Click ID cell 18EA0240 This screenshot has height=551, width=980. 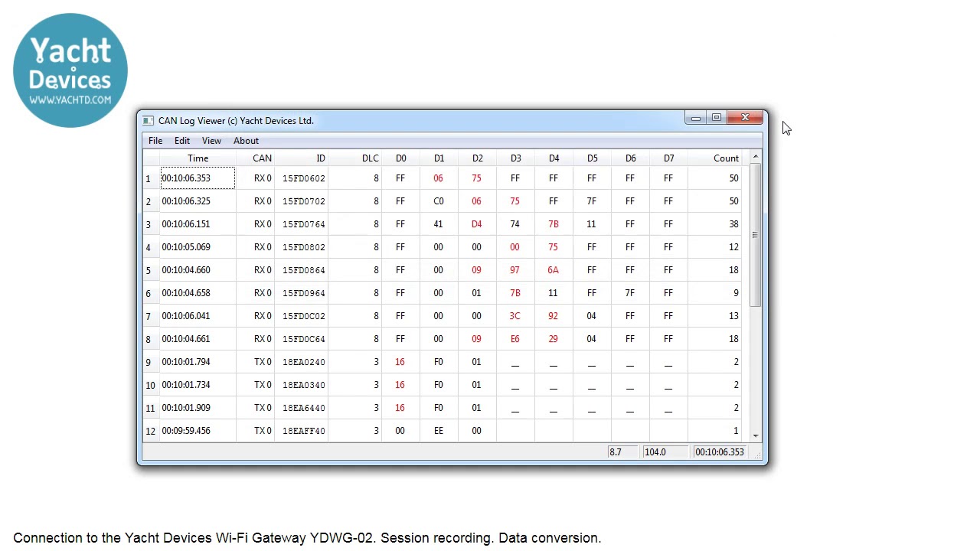[301, 362]
